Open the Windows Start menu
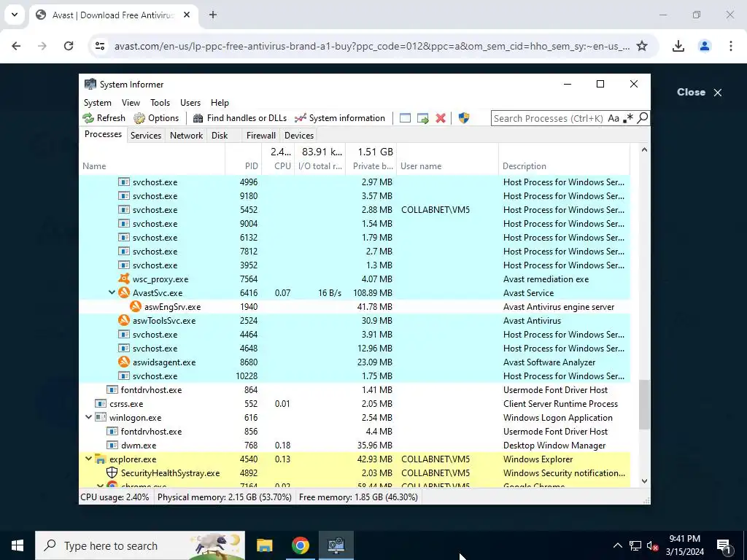The height and width of the screenshot is (560, 747). tap(18, 545)
